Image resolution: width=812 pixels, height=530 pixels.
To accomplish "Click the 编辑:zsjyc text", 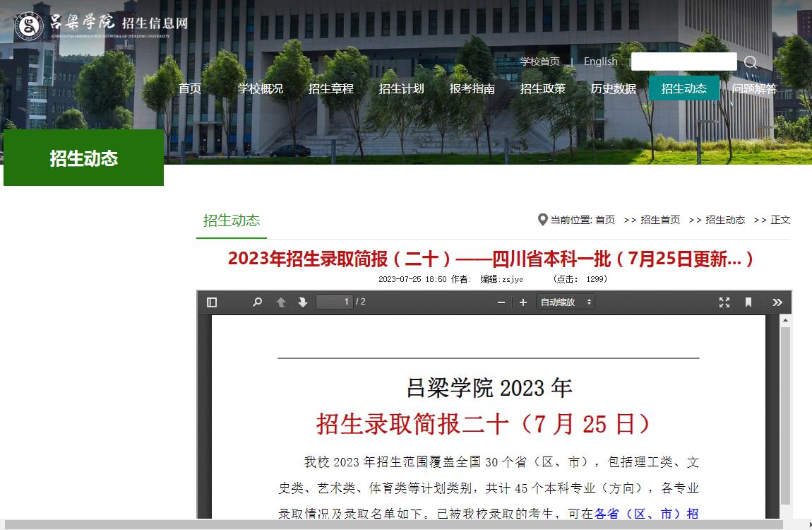I will [501, 279].
